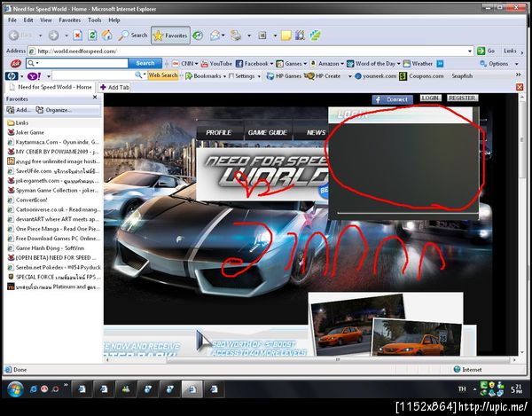Open the View menu
This screenshot has width=532, height=416.
[x=46, y=20]
